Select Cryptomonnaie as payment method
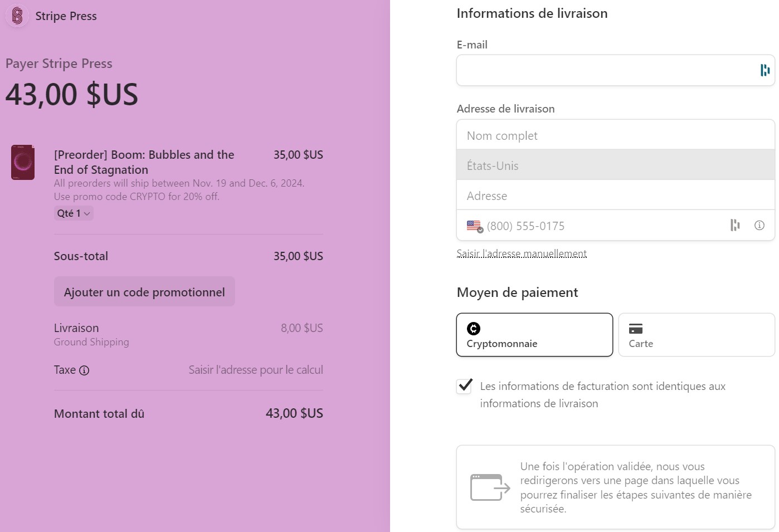Image resolution: width=779 pixels, height=532 pixels. 534,334
